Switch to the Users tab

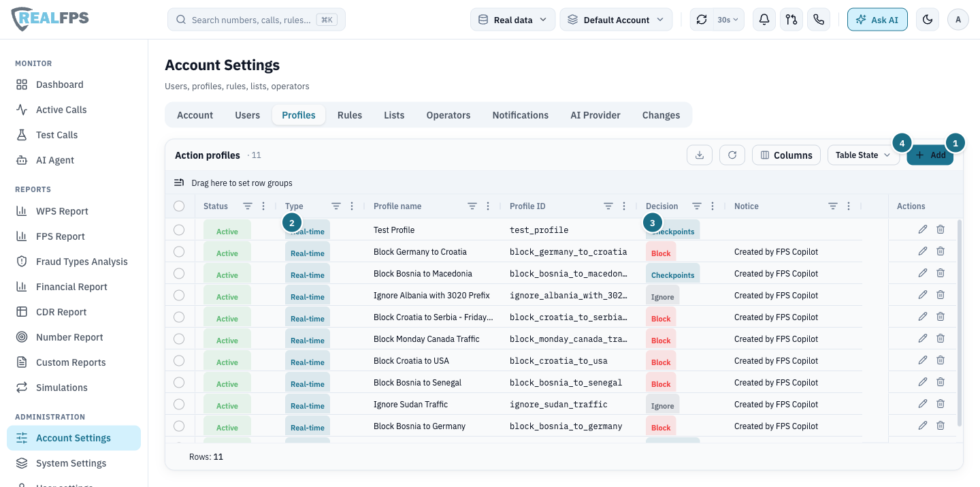(x=248, y=115)
